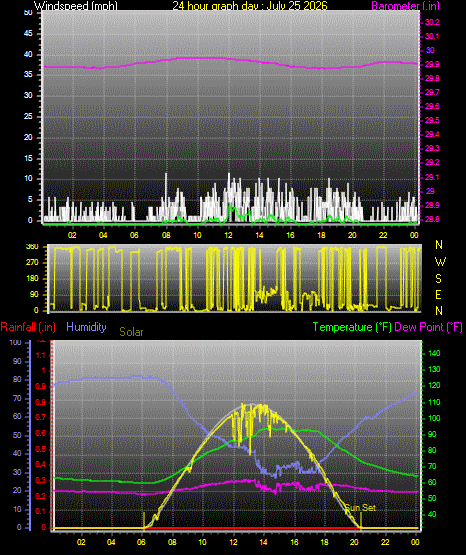
Task: Click the 20 hour tick on bottom graph
Action: click(354, 542)
